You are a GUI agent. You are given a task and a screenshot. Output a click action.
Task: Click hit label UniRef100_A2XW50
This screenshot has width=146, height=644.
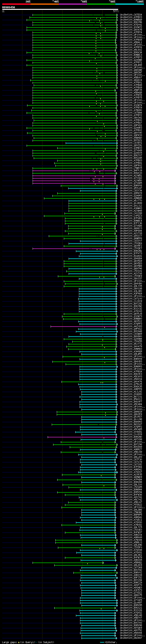[131, 180]
